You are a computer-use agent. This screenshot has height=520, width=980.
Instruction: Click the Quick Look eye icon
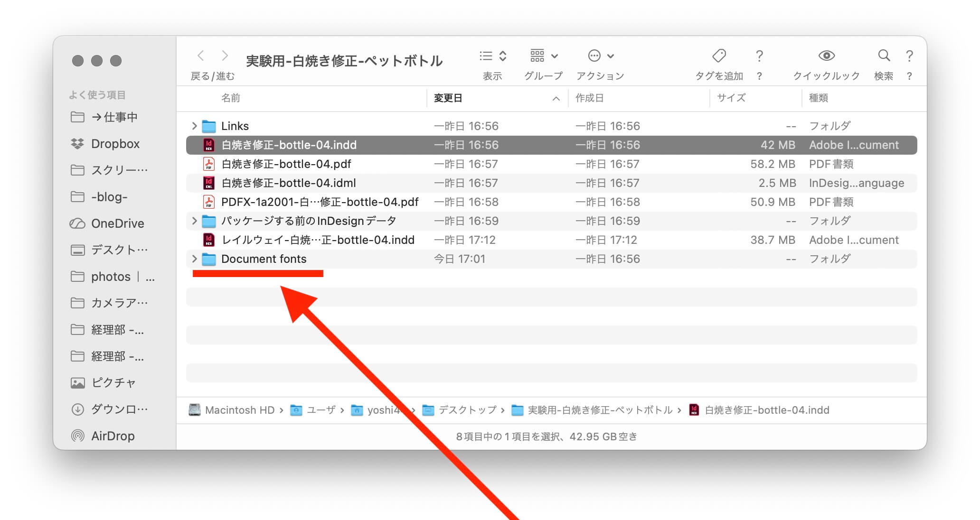pyautogui.click(x=826, y=56)
